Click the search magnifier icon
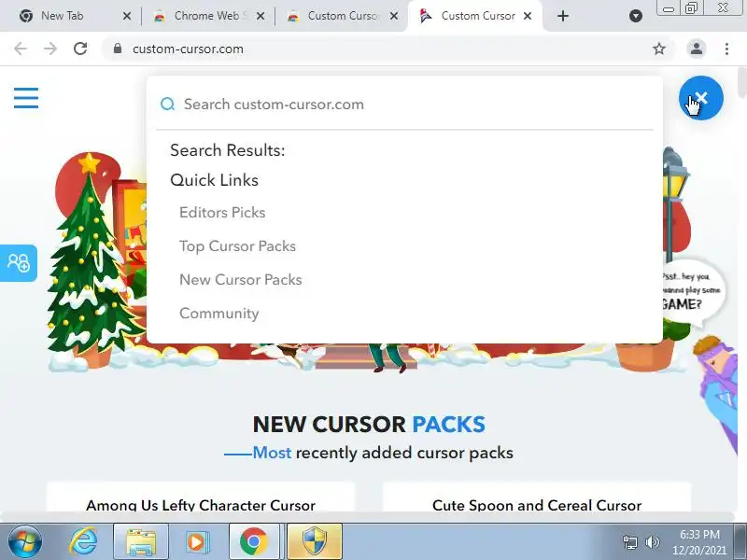747x560 pixels. [x=167, y=104]
